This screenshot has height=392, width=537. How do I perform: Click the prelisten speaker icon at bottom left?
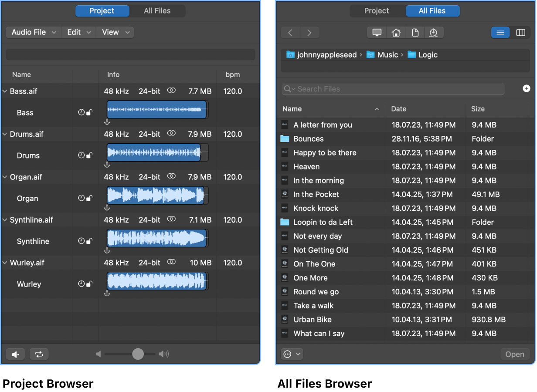pos(15,354)
